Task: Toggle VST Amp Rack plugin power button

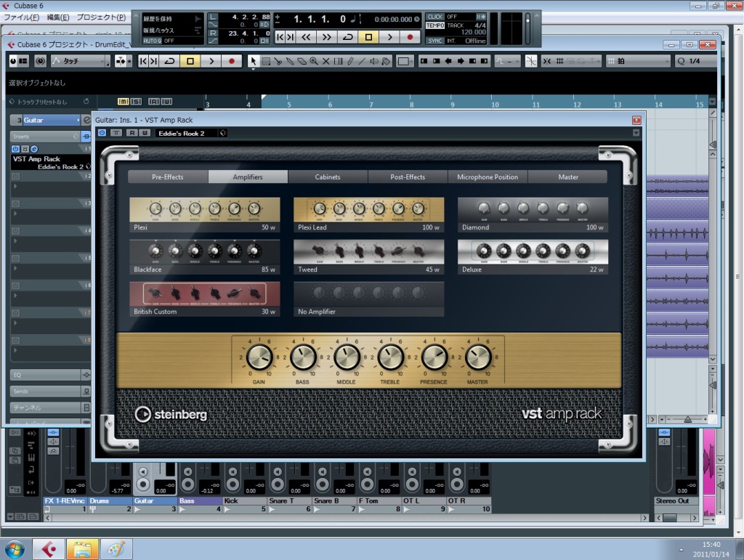Action: 102,133
